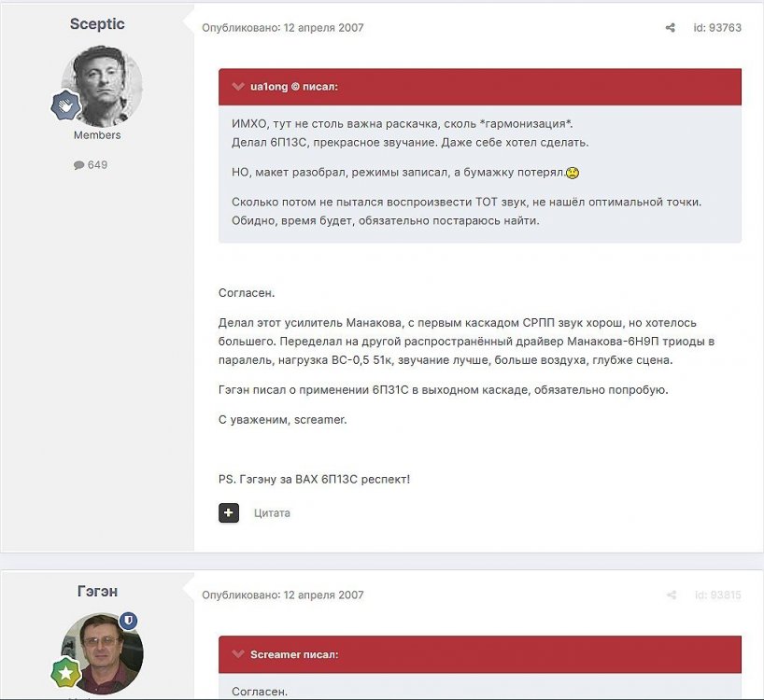Click the share icon on Sceptic's post

670,28
